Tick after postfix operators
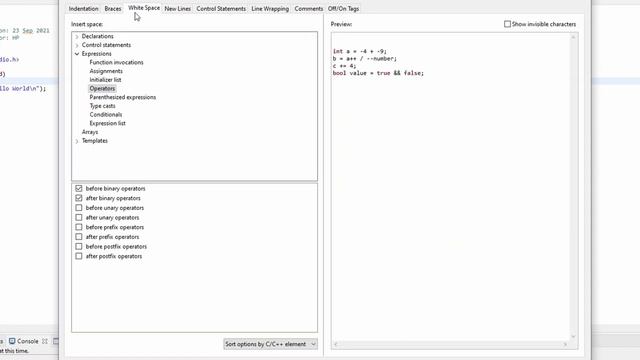This screenshot has width=640, height=360. tap(79, 256)
